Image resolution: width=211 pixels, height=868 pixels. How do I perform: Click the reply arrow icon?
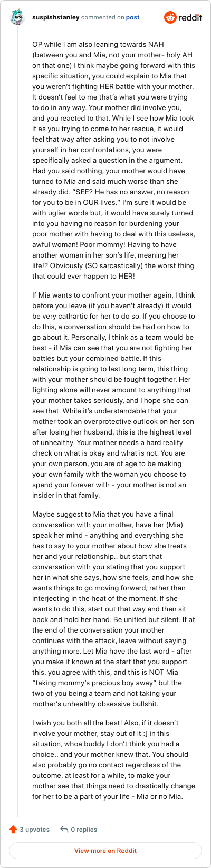(x=64, y=829)
